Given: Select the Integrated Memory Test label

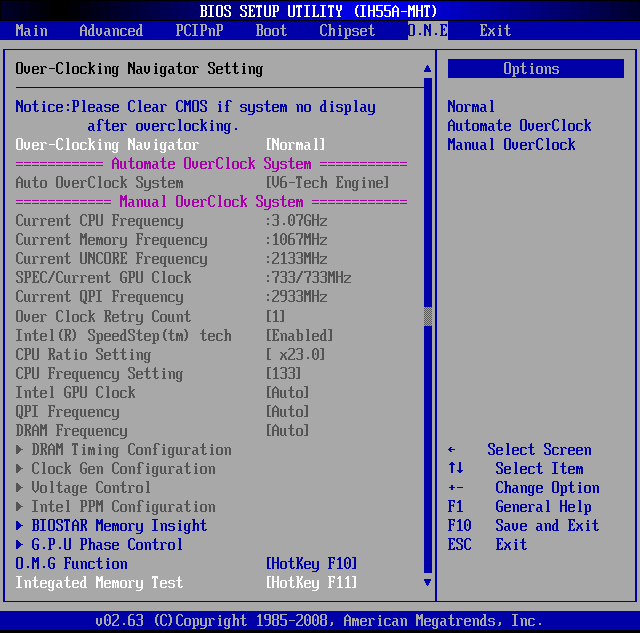Looking at the screenshot, I should click(99, 582).
